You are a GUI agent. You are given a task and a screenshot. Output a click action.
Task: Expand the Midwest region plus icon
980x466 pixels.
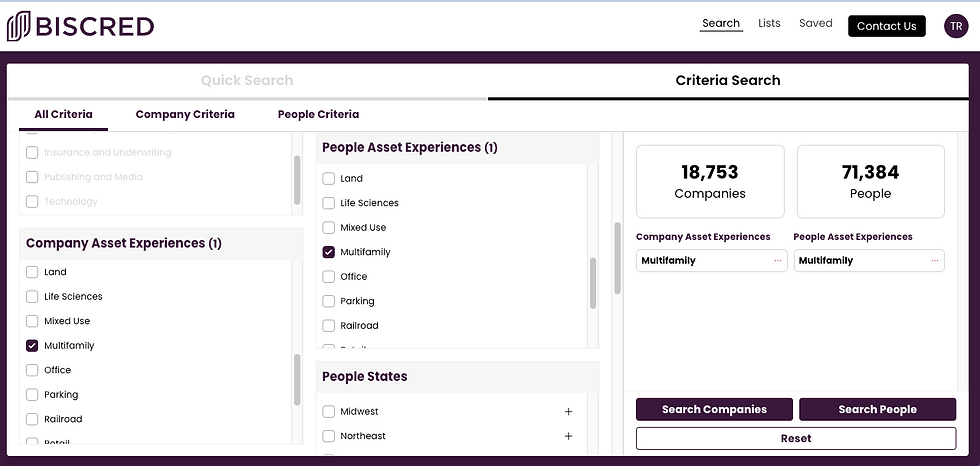click(x=568, y=412)
